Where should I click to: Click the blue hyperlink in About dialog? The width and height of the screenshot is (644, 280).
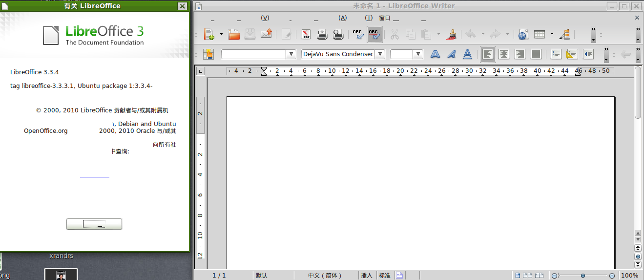click(95, 176)
